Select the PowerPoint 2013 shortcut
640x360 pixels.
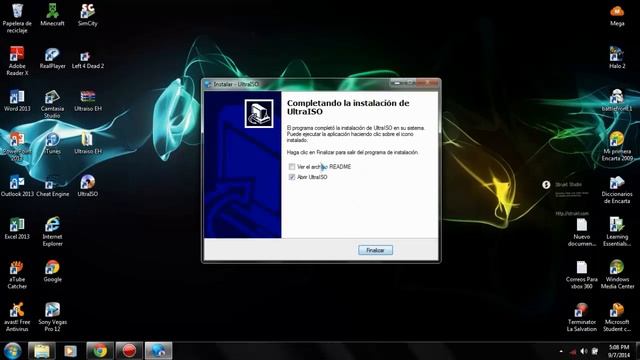[17, 147]
